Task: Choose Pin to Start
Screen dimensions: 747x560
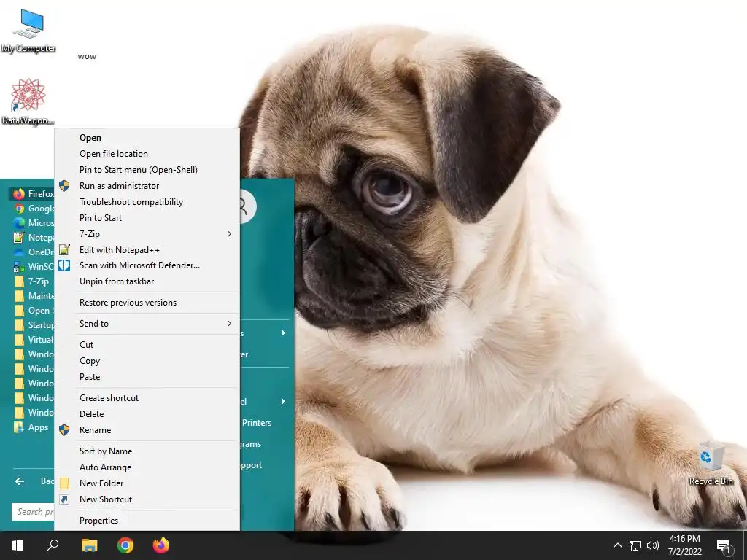Action: click(147, 217)
